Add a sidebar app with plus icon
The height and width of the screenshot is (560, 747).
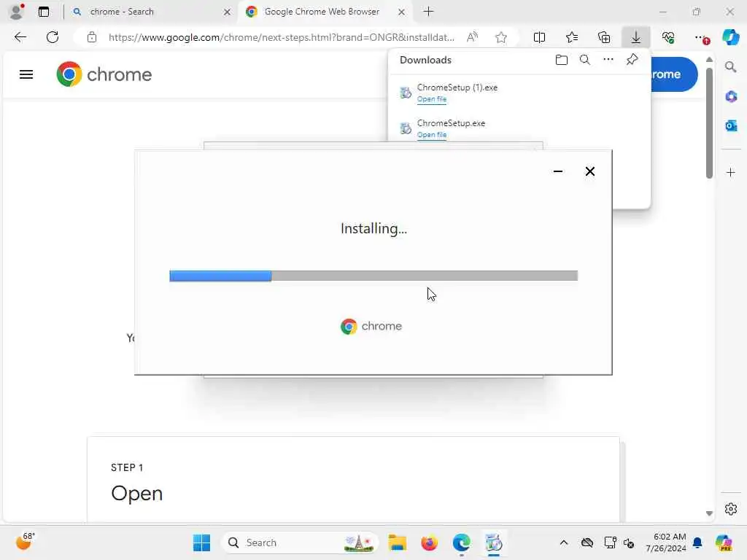[x=731, y=172]
